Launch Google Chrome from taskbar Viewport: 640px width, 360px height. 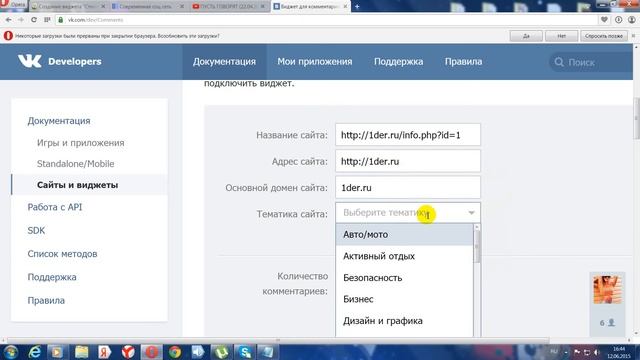[175, 352]
